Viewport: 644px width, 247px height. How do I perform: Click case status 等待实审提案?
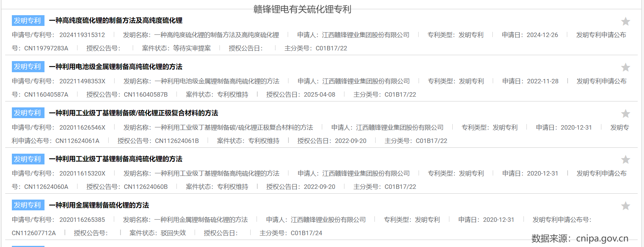[192, 48]
